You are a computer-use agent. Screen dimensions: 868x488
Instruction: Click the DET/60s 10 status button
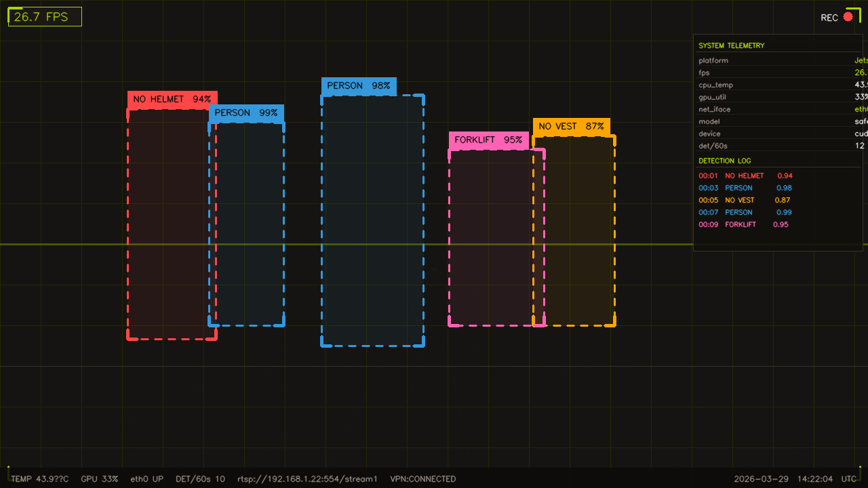pos(200,479)
